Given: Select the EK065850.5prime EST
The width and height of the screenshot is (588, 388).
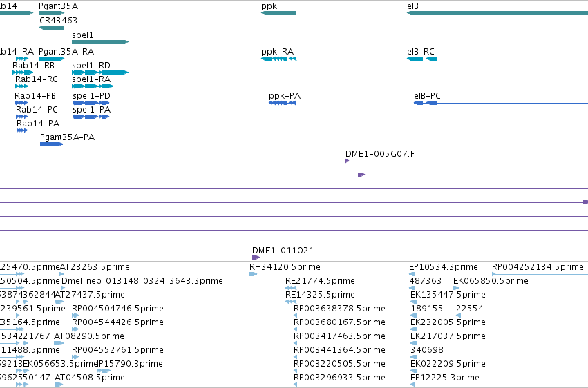Looking at the screenshot, I should tap(456, 288).
